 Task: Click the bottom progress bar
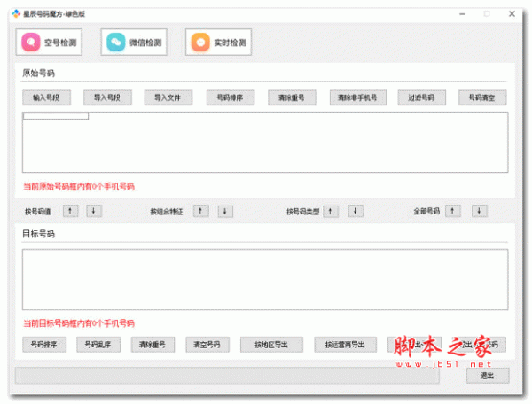point(227,376)
